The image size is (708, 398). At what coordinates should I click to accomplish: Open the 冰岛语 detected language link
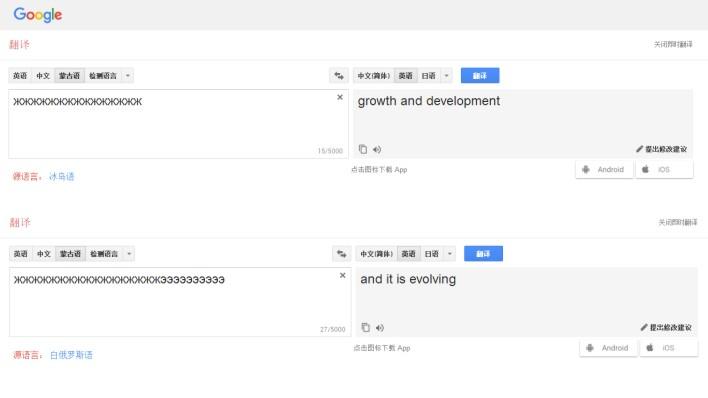pos(61,177)
